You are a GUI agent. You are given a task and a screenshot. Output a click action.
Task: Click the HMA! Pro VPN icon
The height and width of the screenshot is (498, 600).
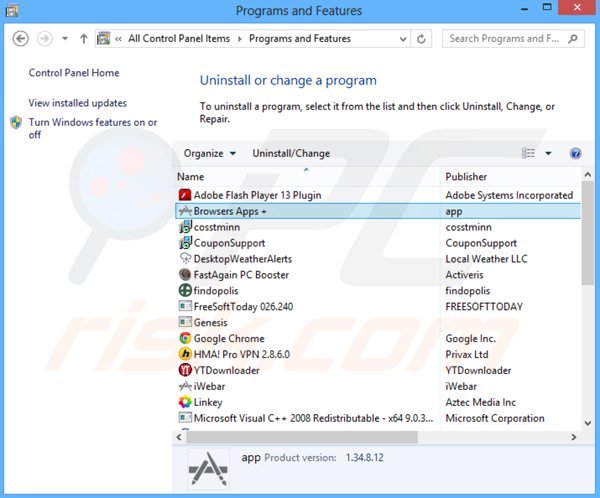(185, 354)
